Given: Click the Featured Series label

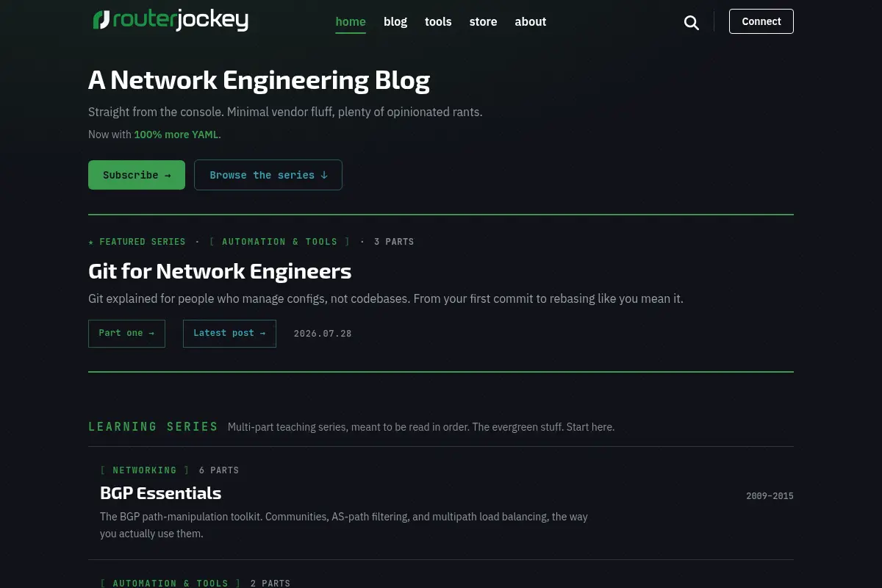Looking at the screenshot, I should click(x=137, y=242).
